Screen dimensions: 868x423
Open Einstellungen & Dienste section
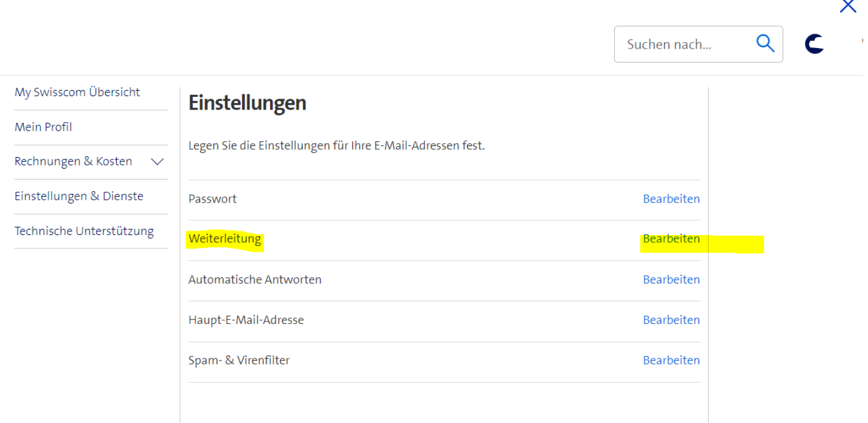coord(79,197)
